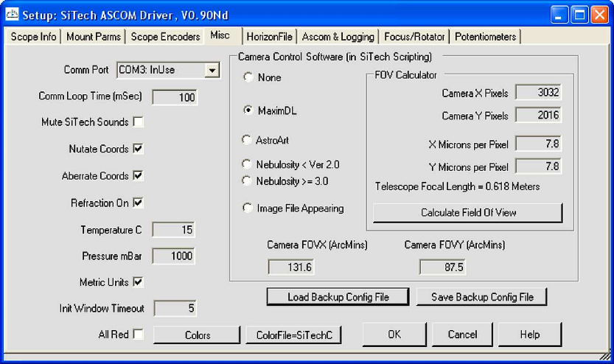This screenshot has width=614, height=364.
Task: Open the Help button
Action: tap(530, 335)
